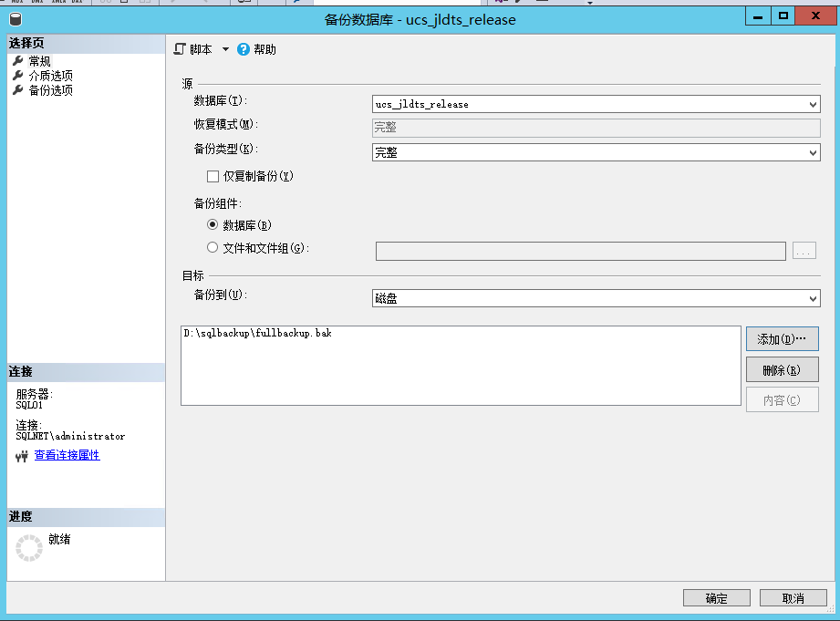Viewport: 840px width, 621px height.
Task: Click the SQLNET\administrator connection text
Action: (x=70, y=436)
